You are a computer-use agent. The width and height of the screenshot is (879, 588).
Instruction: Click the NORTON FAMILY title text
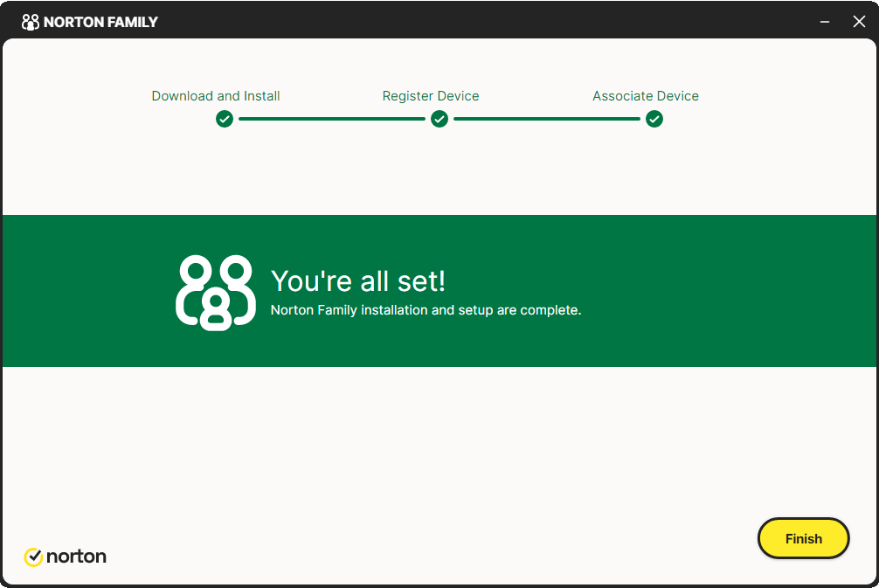[x=100, y=22]
